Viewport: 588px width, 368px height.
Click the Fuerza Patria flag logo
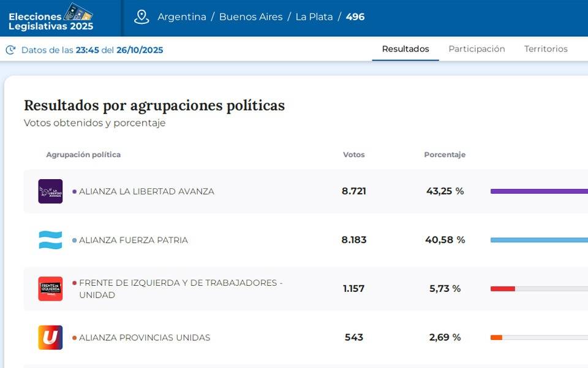[x=50, y=240]
